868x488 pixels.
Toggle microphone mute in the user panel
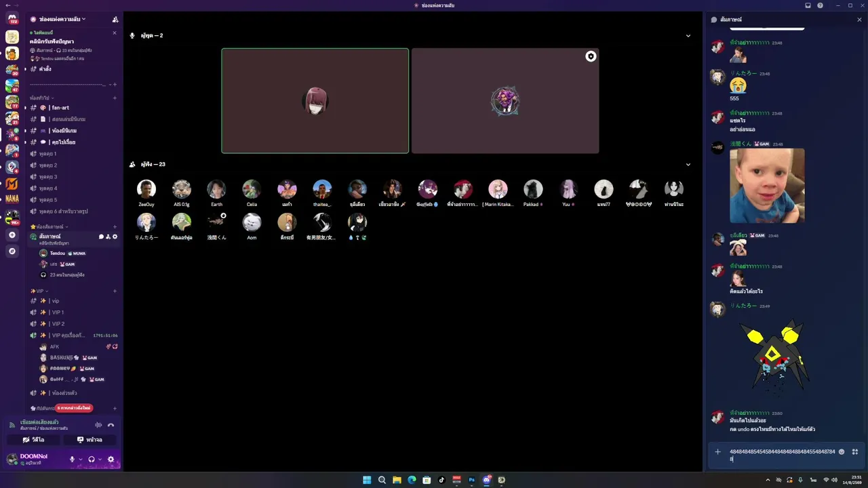72,459
